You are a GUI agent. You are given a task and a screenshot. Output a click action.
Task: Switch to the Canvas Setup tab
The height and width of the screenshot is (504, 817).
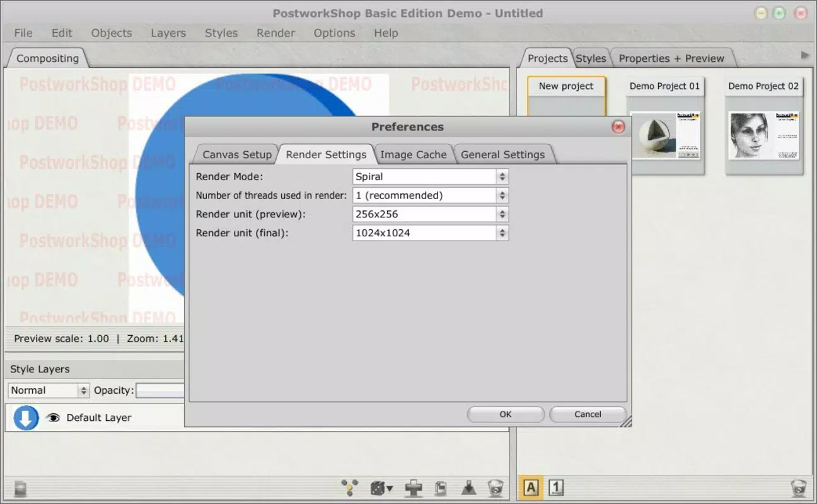237,154
